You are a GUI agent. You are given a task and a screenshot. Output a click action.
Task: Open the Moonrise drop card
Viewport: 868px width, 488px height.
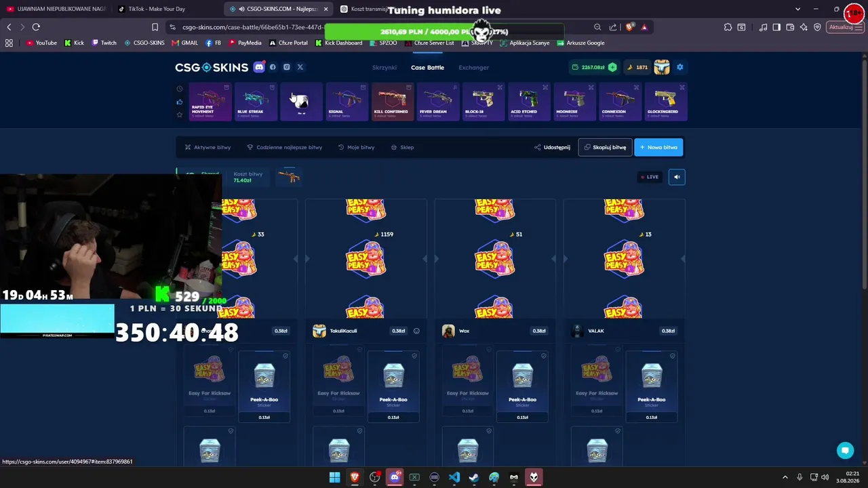point(574,102)
